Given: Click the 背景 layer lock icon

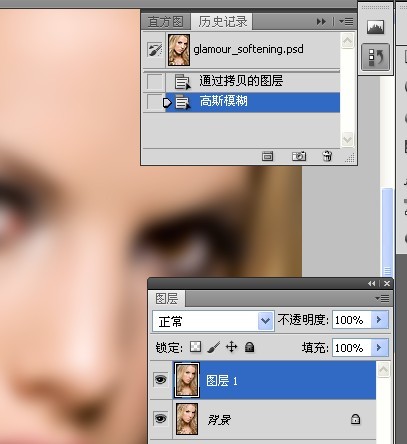Looking at the screenshot, I should click(x=355, y=419).
